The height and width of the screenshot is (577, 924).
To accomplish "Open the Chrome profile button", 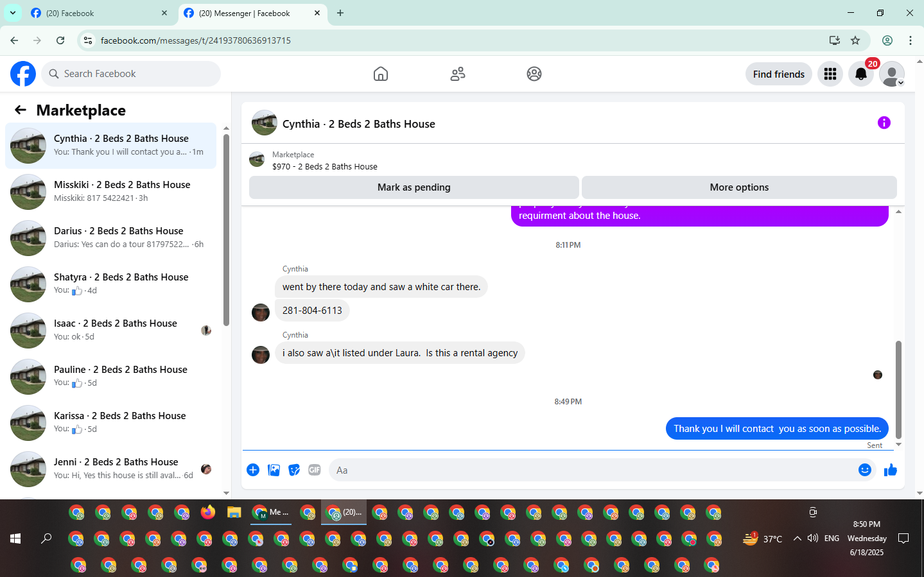I will pyautogui.click(x=887, y=40).
